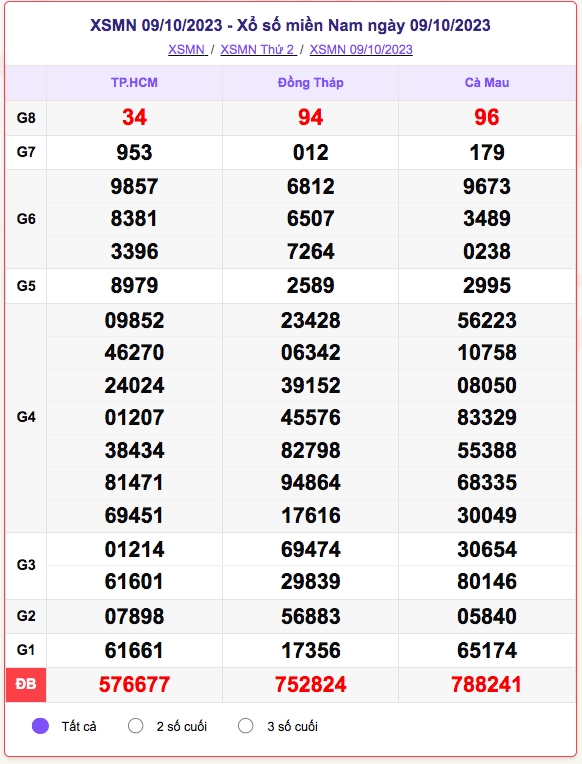Click the G6 result 3396
Screen dimensions: 582x764
point(135,251)
